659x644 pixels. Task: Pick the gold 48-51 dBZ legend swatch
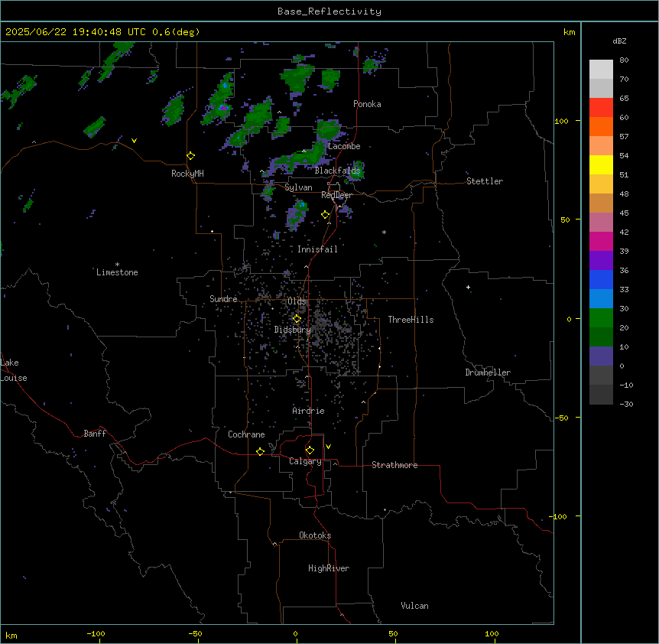click(601, 184)
